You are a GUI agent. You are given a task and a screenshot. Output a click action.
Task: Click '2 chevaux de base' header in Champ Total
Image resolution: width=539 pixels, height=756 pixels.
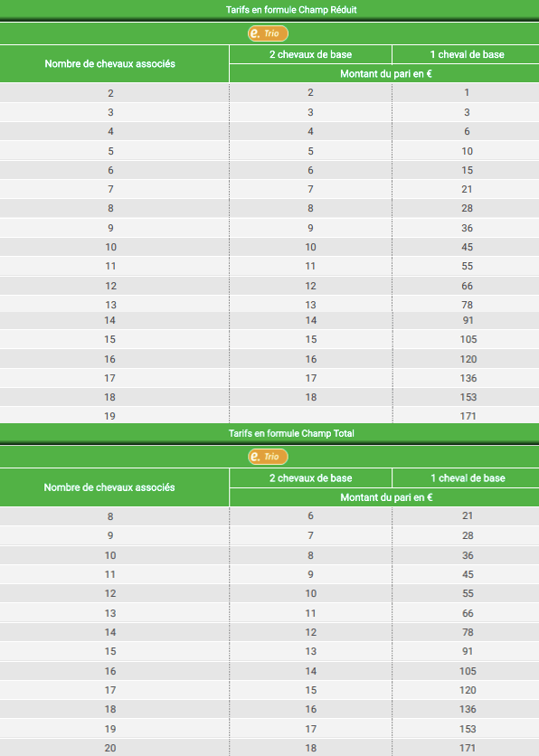pyautogui.click(x=310, y=478)
